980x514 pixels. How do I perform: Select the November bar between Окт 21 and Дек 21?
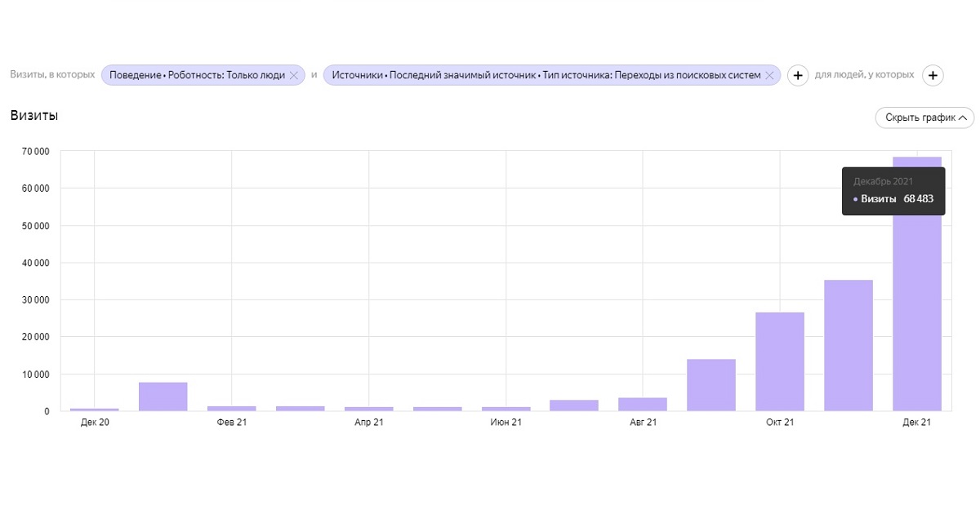849,345
